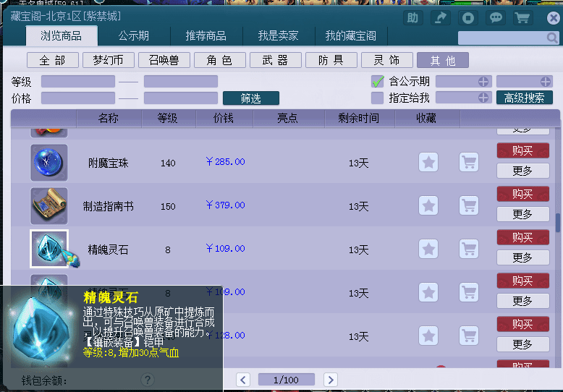Viewport: 563px width, 392px height.
Task: Open the 我的藏宝阁 tab
Action: (x=351, y=35)
